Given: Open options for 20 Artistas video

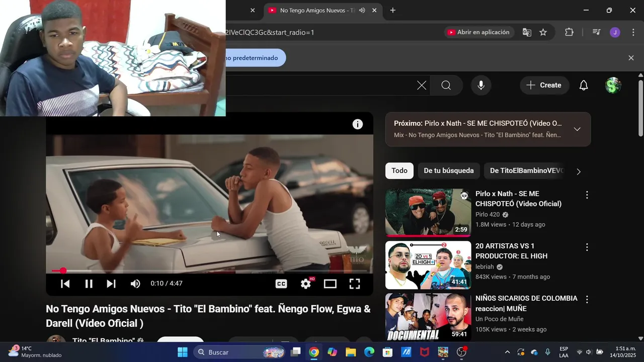Looking at the screenshot, I should 587,247.
